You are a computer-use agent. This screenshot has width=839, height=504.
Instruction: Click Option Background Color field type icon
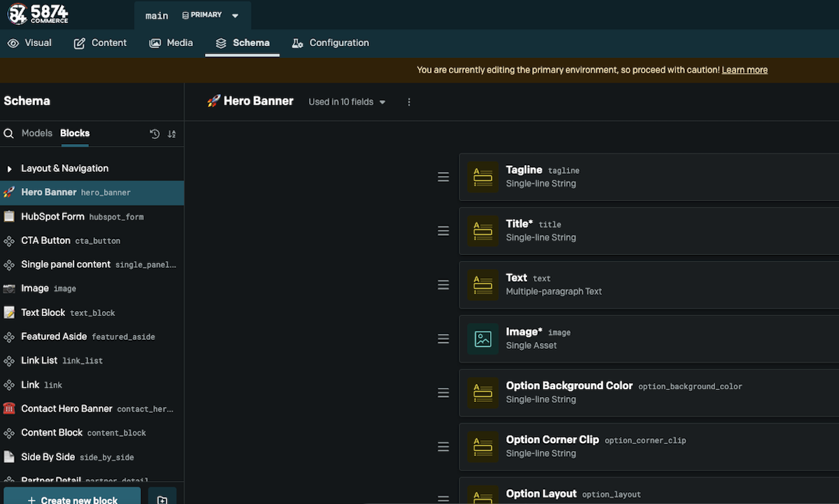click(483, 393)
